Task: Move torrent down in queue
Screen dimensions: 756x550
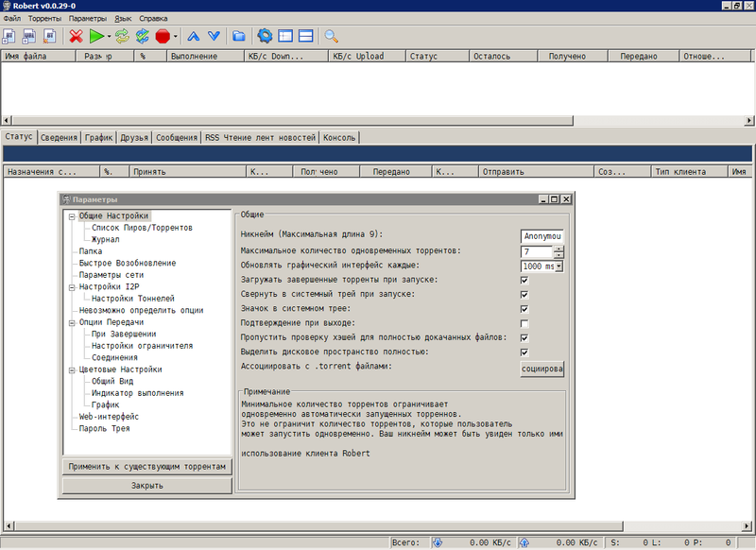Action: (x=214, y=36)
